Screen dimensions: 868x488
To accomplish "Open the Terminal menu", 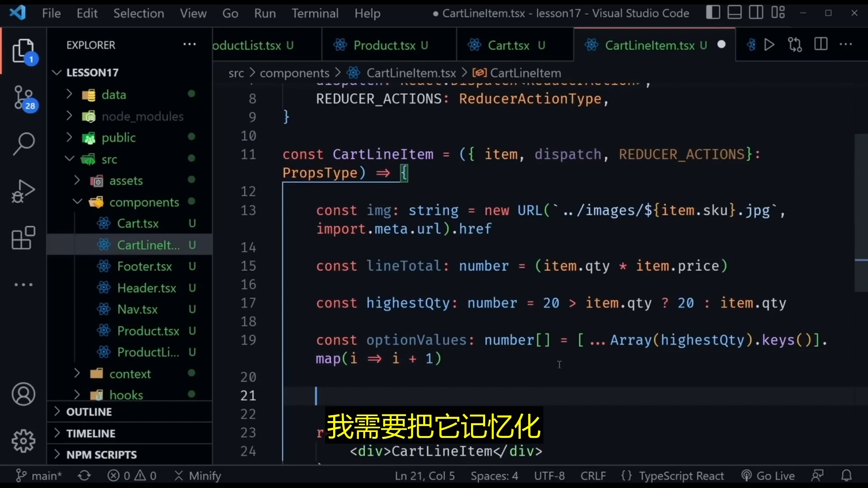I will [315, 13].
